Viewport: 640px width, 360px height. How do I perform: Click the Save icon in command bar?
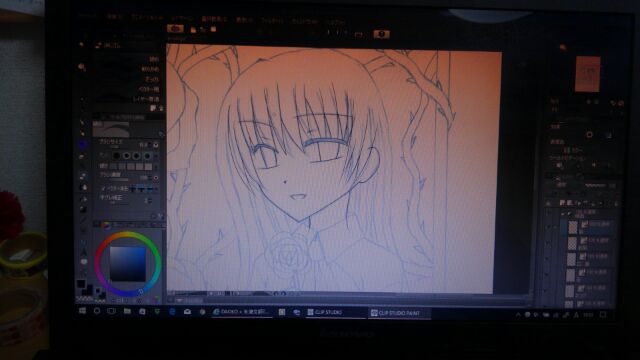[x=213, y=29]
